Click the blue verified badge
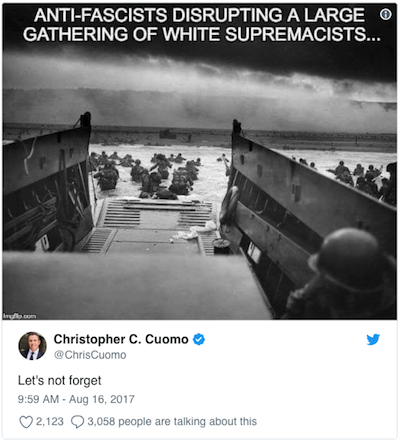Image resolution: width=400 pixels, height=441 pixels. coord(199,339)
